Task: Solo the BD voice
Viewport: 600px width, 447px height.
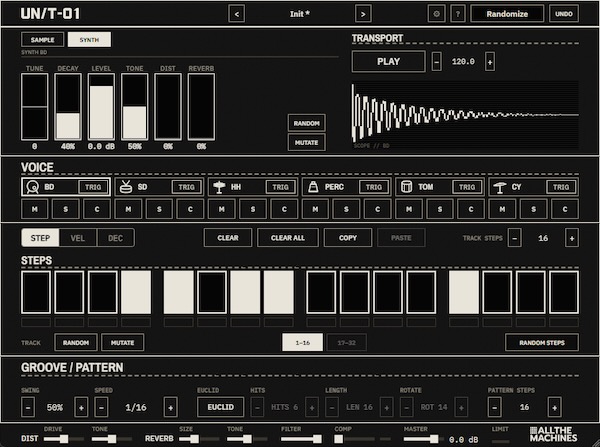Action: point(66,209)
